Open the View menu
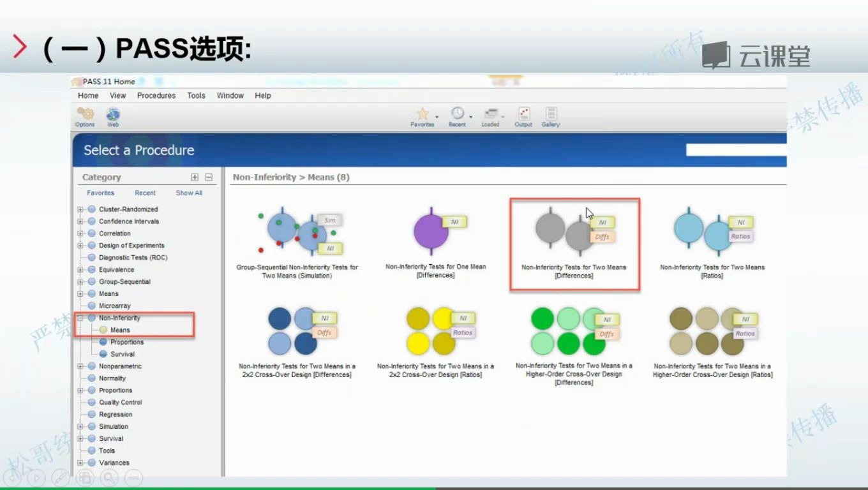The height and width of the screenshot is (490, 868). coord(118,96)
